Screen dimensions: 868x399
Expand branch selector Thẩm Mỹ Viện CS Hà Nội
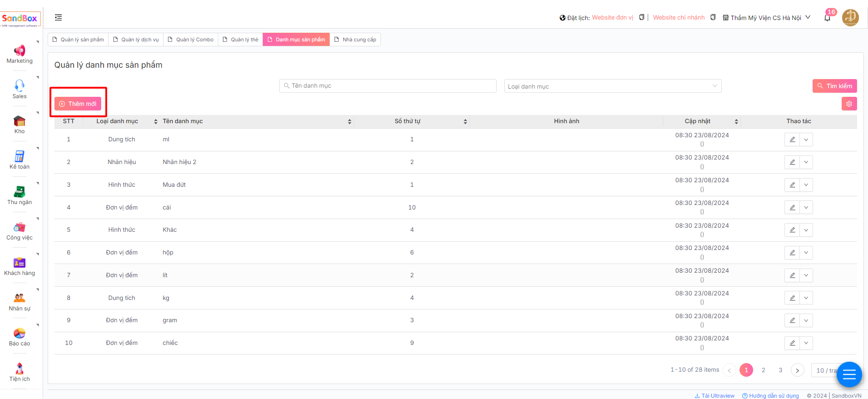[767, 18]
